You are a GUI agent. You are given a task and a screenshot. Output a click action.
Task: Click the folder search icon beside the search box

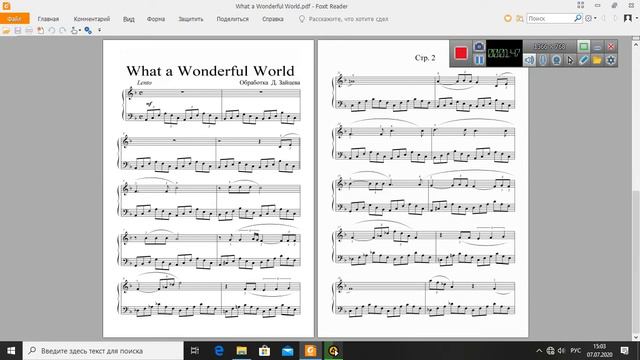tap(519, 18)
